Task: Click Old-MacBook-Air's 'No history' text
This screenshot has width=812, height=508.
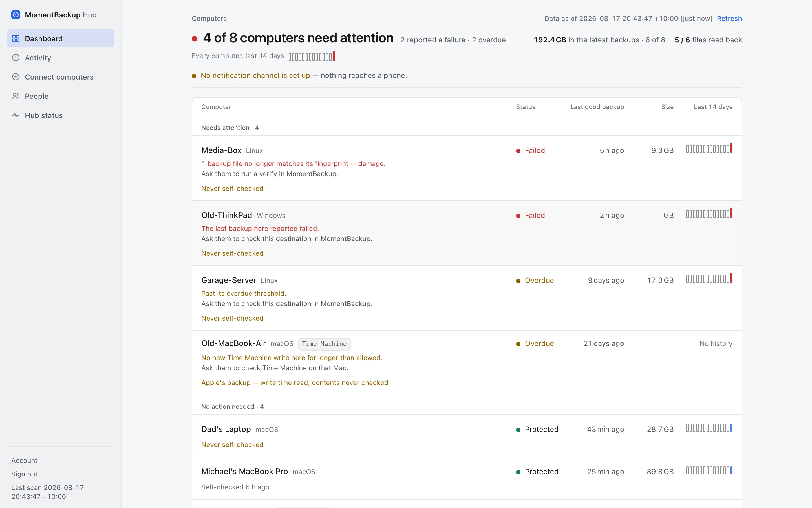Action: (x=716, y=344)
